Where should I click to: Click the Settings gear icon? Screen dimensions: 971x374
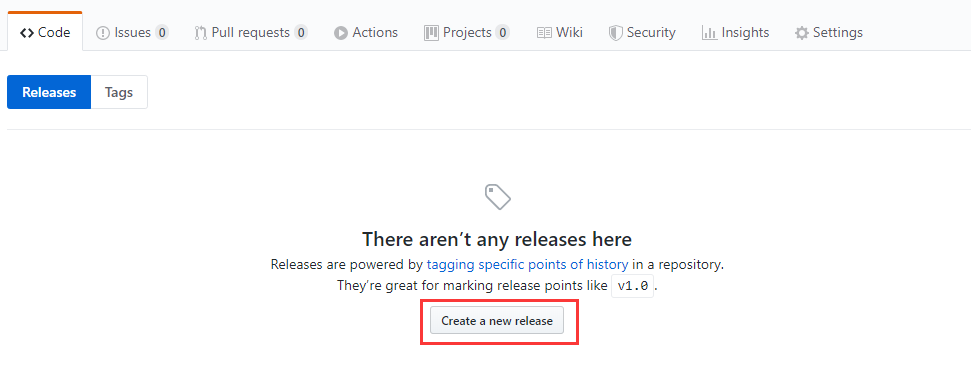pos(802,33)
